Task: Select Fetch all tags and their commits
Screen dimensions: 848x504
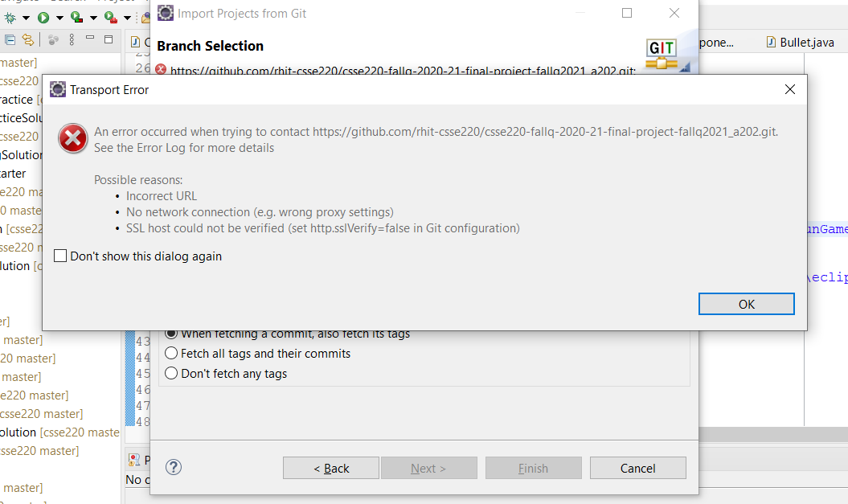Action: tap(170, 353)
